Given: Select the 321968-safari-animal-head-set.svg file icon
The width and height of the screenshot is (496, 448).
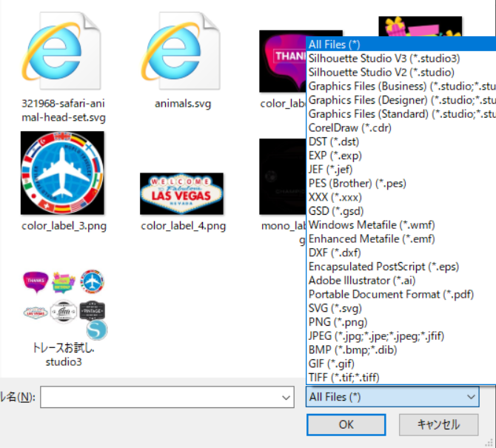Looking at the screenshot, I should pyautogui.click(x=61, y=51).
